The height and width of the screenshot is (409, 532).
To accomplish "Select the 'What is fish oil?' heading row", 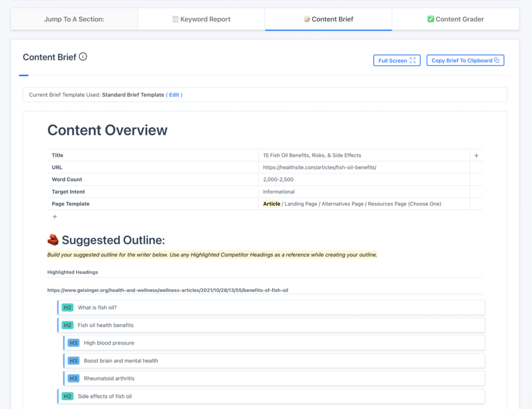I will pos(271,307).
